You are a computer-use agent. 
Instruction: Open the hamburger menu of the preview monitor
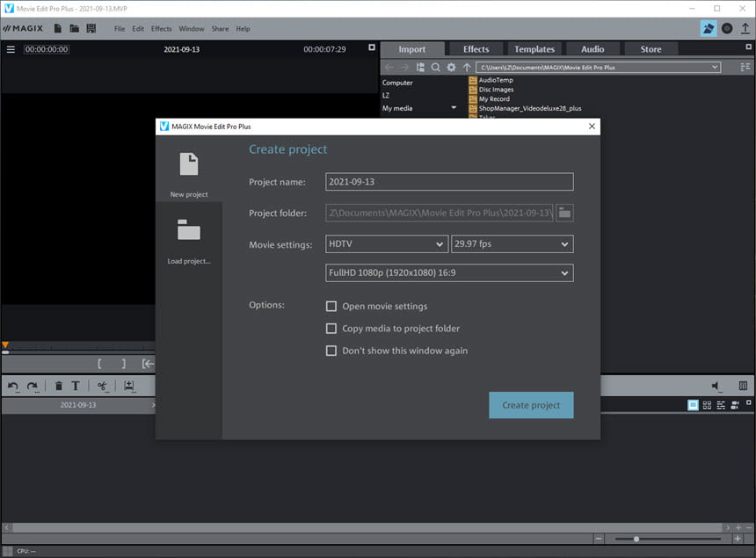[11, 49]
